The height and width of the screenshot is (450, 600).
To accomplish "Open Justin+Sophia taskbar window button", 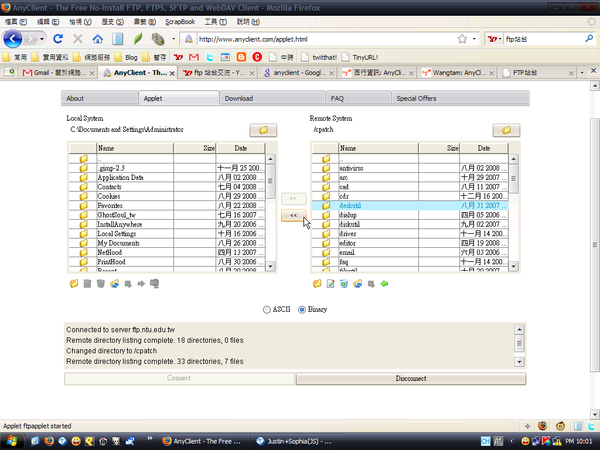I will click(296, 441).
